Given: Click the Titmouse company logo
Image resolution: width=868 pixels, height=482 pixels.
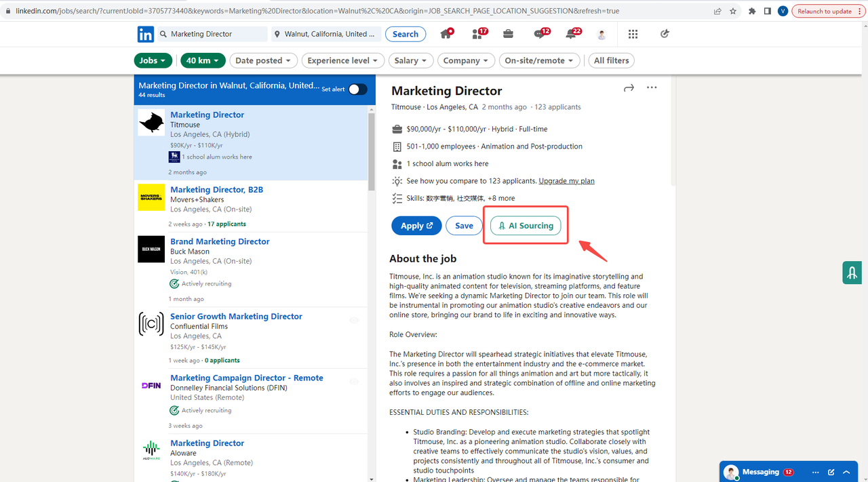Looking at the screenshot, I should 151,123.
